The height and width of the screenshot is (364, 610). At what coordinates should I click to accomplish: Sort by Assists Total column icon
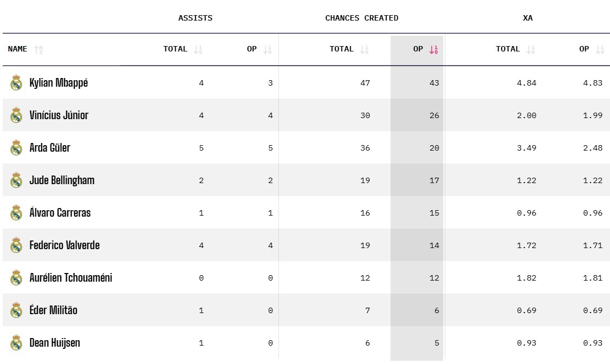tap(199, 49)
